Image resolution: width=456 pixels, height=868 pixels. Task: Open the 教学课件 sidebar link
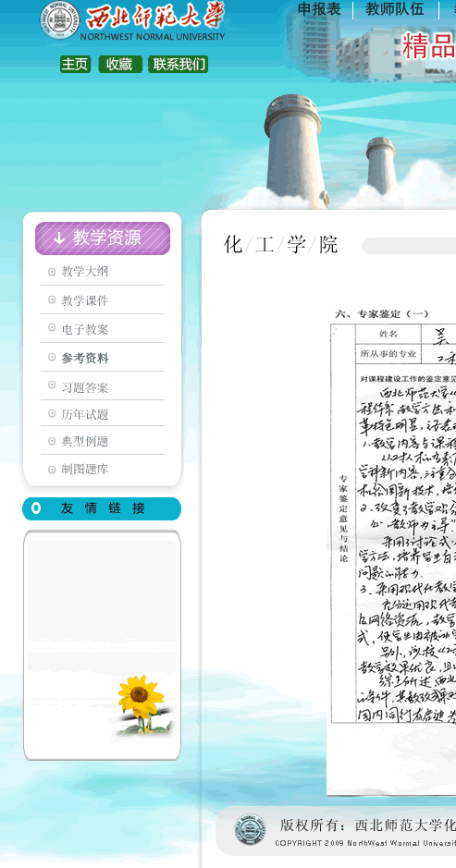85,300
